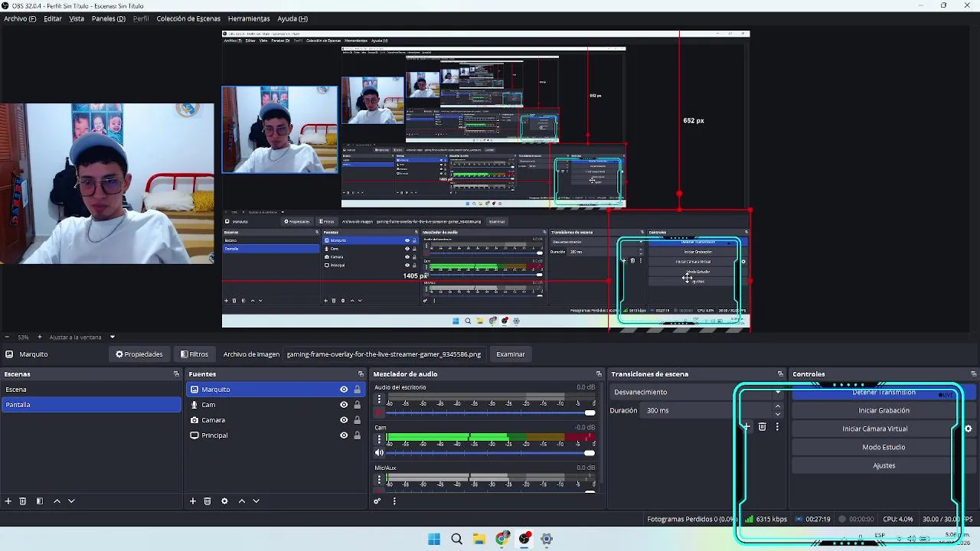Image resolution: width=980 pixels, height=551 pixels.
Task: Open the Ayuda menu
Action: pos(292,18)
